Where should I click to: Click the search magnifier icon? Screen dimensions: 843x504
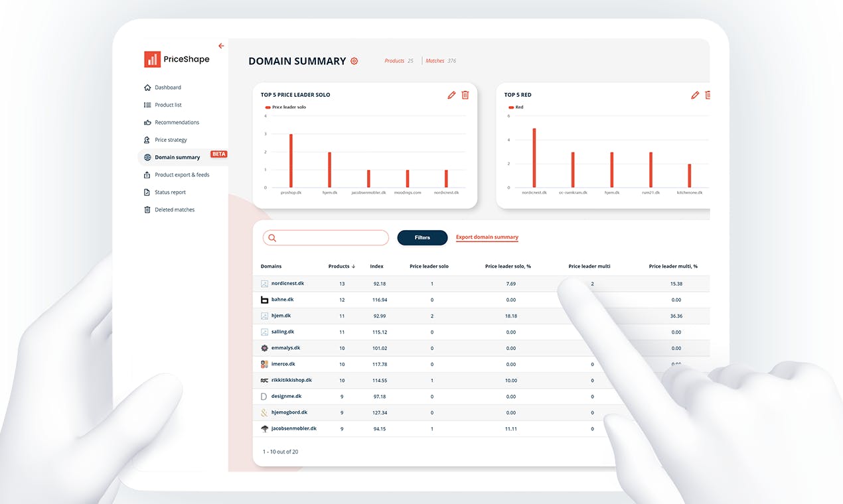click(272, 237)
